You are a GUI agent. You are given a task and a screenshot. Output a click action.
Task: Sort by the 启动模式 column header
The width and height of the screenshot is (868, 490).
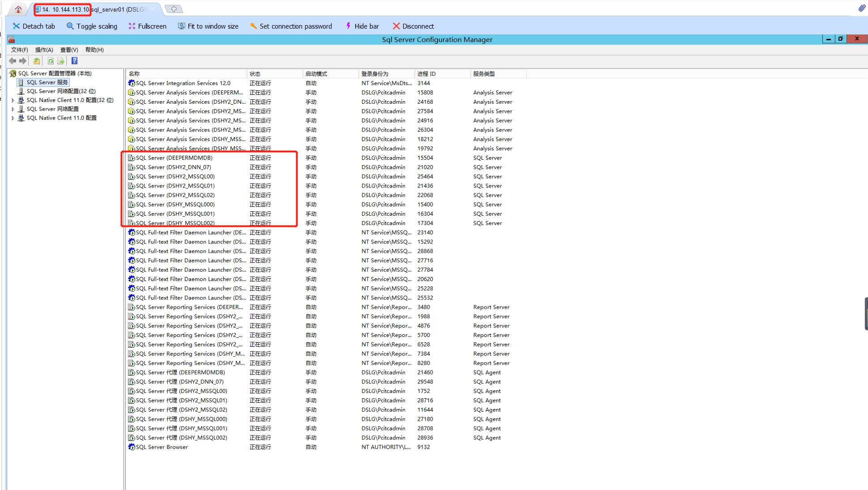(x=331, y=74)
